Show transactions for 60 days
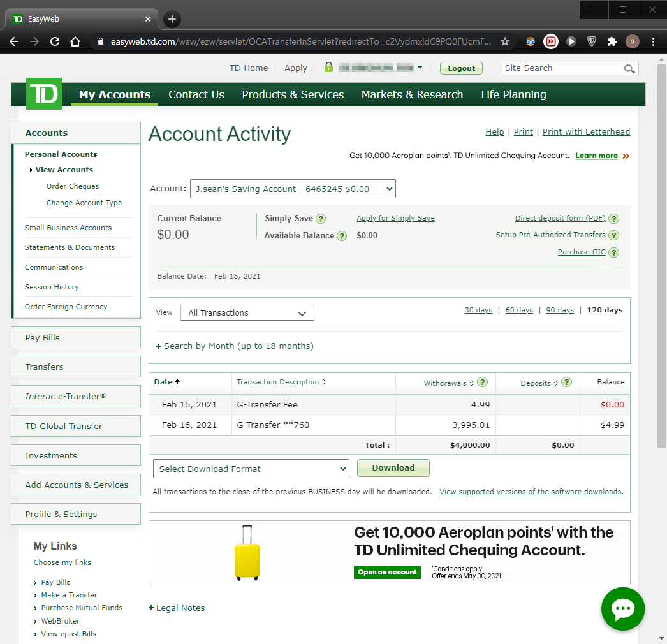This screenshot has width=667, height=644. coord(519,310)
